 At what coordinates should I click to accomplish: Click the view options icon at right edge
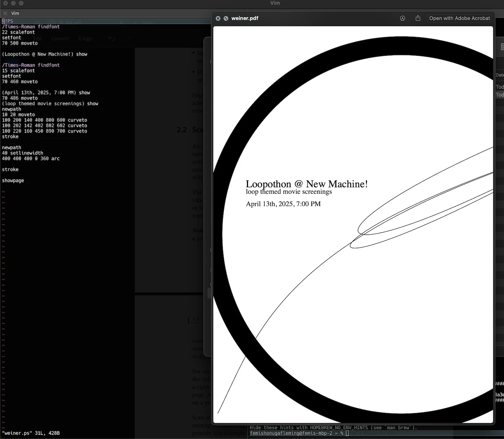coord(502,47)
